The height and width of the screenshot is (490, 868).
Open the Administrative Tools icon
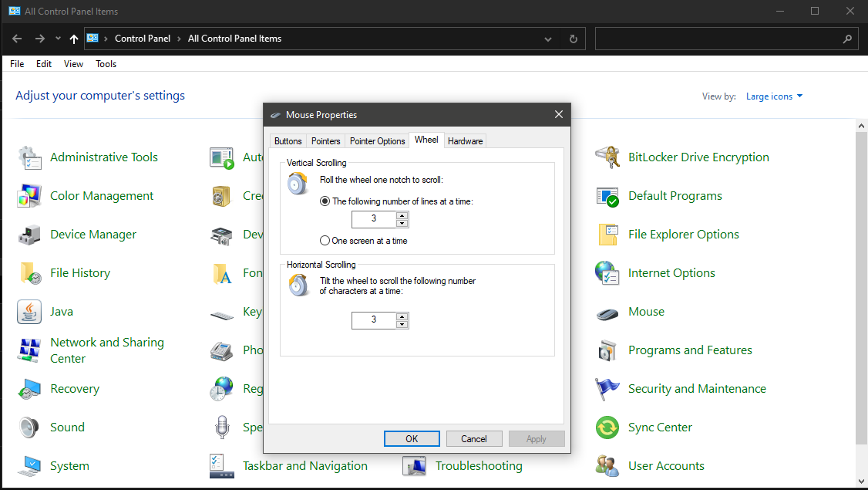pos(29,157)
